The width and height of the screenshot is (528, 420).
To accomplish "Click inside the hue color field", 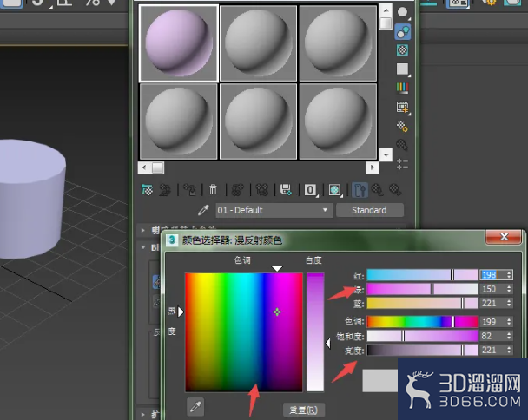I will coord(244,332).
